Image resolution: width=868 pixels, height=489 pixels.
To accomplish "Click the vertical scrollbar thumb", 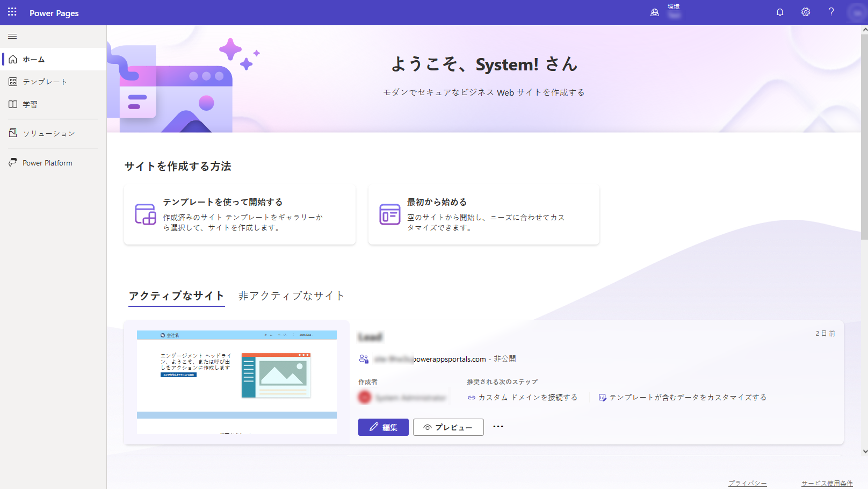I will (864, 137).
